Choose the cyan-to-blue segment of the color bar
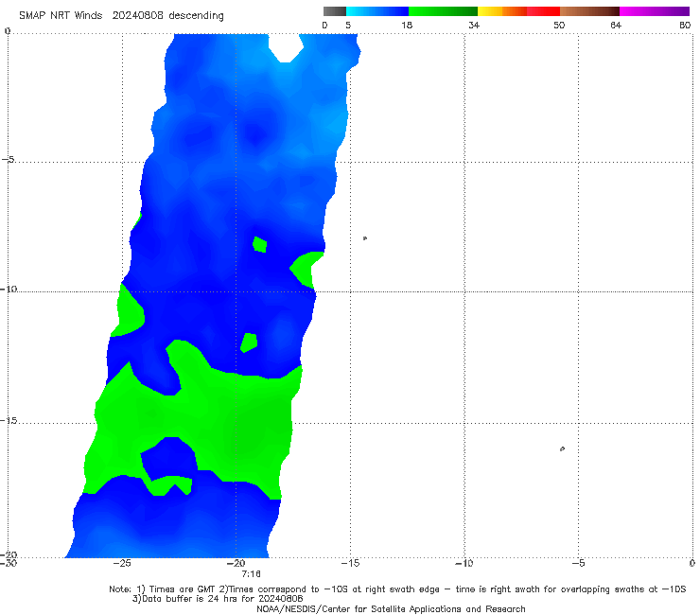 (x=377, y=11)
